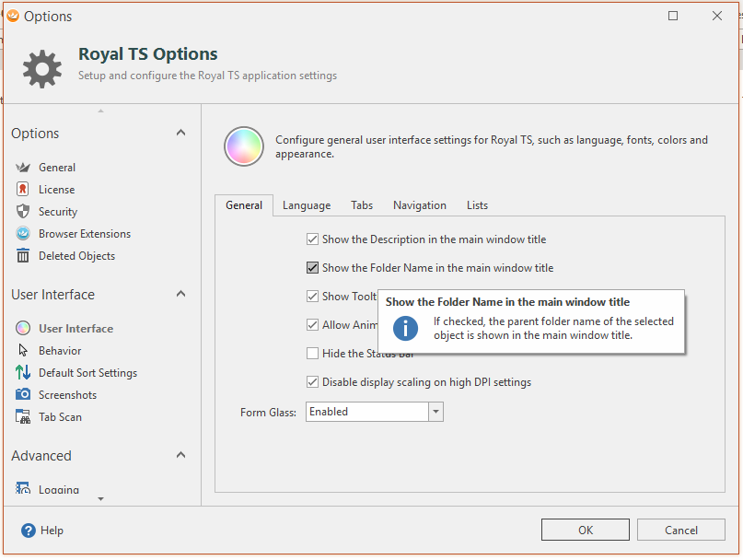Select the Behavior cursor icon
This screenshot has height=560, width=743.
[x=23, y=351]
